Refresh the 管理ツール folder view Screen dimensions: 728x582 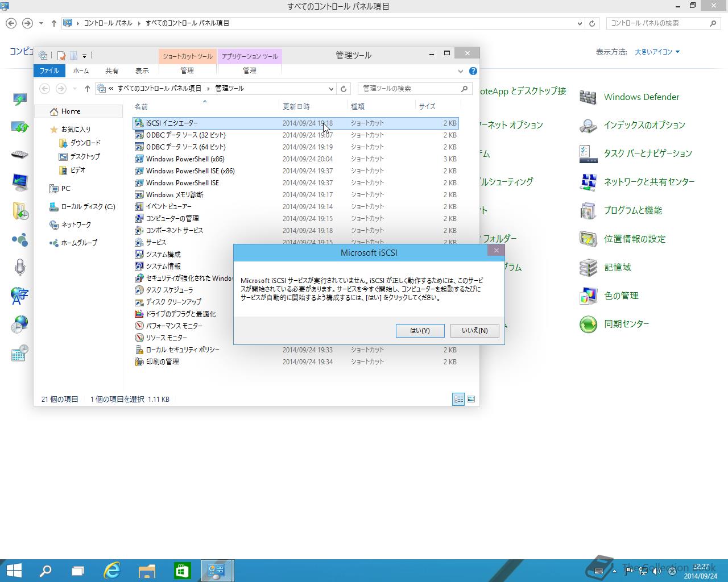[344, 89]
